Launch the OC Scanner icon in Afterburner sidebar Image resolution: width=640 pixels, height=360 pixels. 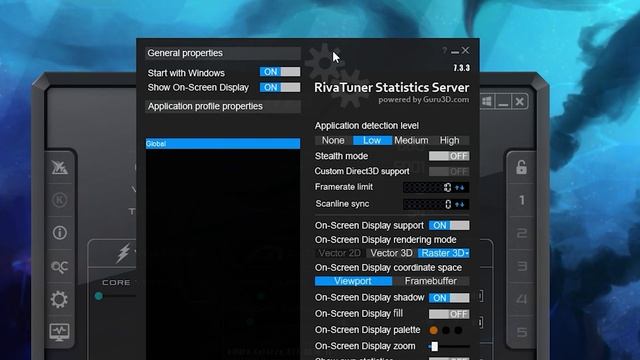click(x=60, y=267)
